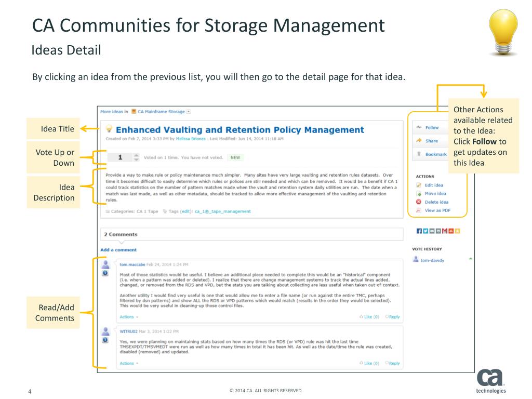Expand Actions menu under tom.maccabe's comment
This screenshot has height=399, width=532.
[x=129, y=317]
